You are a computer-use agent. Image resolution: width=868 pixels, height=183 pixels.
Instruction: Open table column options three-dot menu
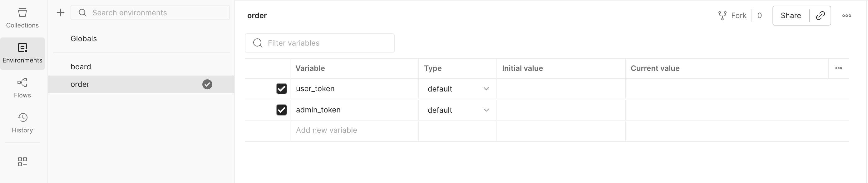(x=838, y=68)
